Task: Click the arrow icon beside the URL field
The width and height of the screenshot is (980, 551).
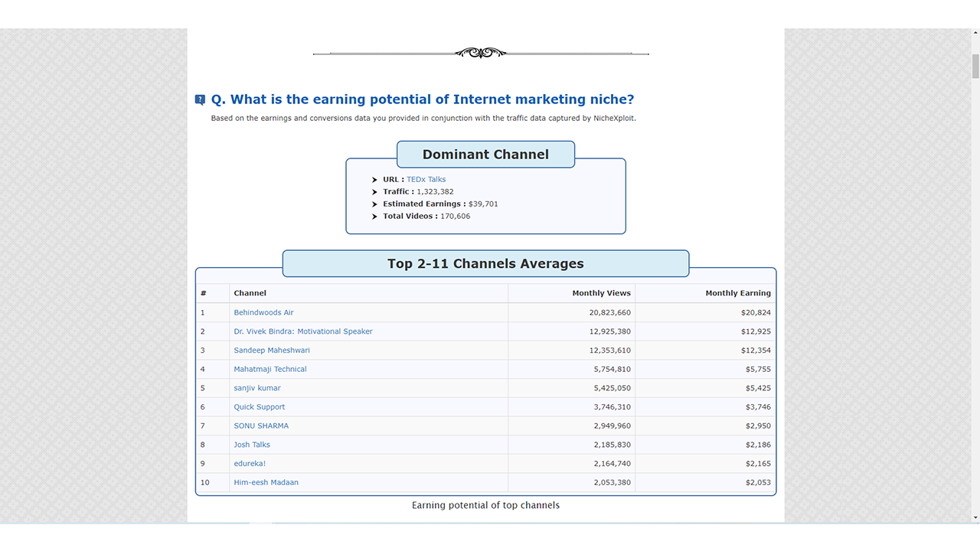Action: point(374,179)
